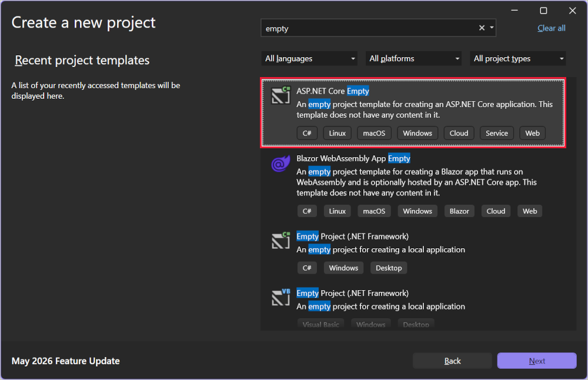Click the Next button
588x380 pixels.
pyautogui.click(x=537, y=361)
